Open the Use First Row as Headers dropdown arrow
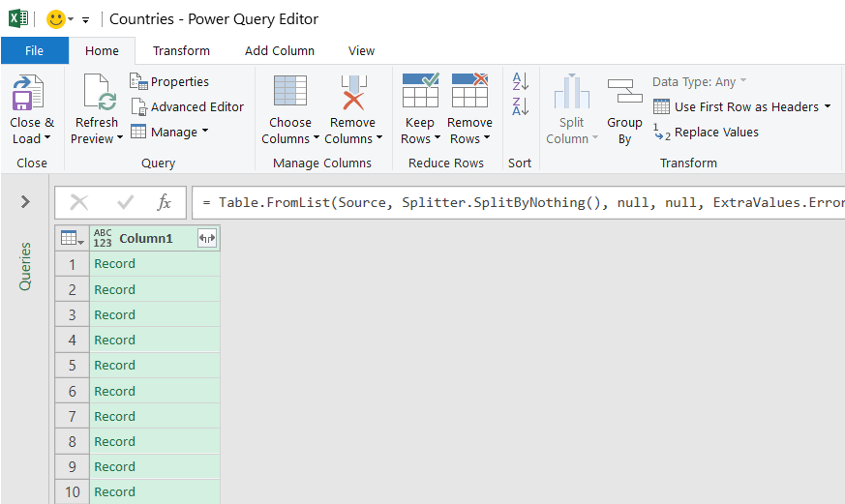Image resolution: width=845 pixels, height=504 pixels. pyautogui.click(x=828, y=107)
